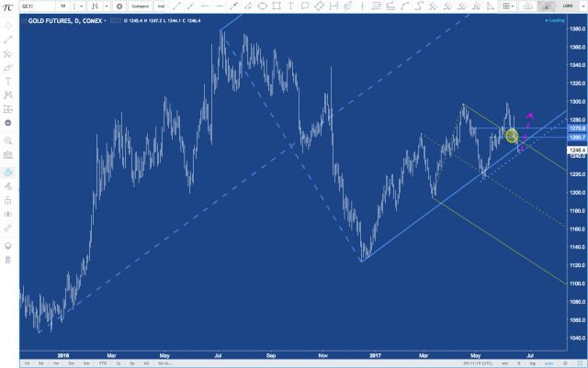Select the 6m time range
The height and width of the screenshot is (368, 588).
click(86, 363)
